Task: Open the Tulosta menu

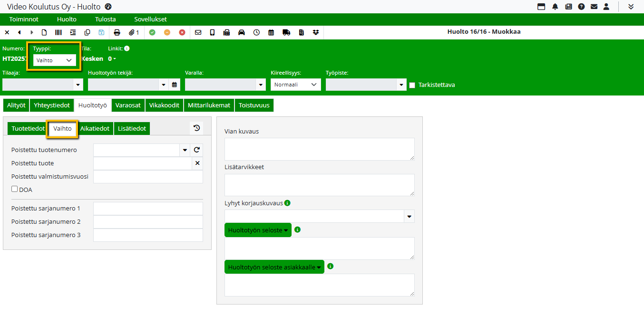Action: [x=105, y=19]
